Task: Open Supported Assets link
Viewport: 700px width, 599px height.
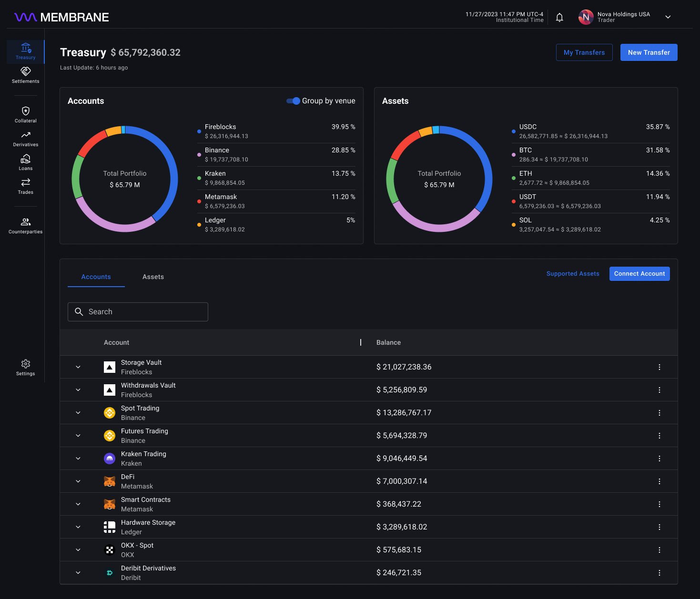Action: click(x=573, y=273)
